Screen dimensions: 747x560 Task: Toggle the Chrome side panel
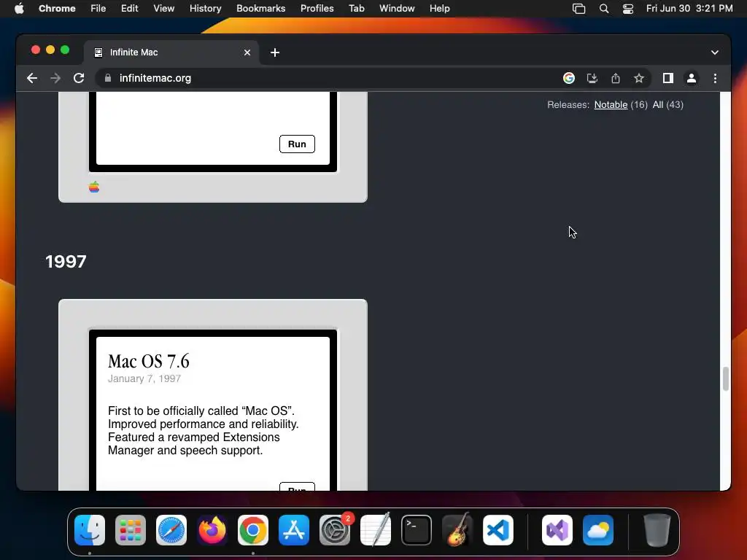point(668,78)
